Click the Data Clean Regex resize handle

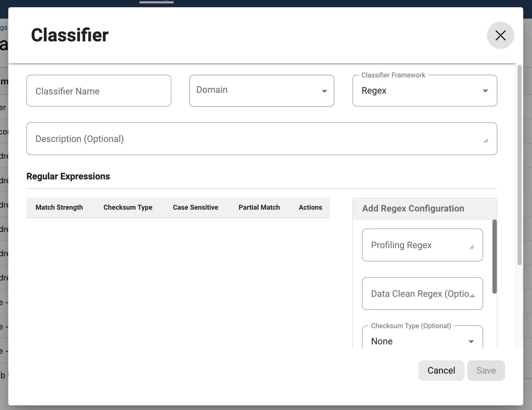472,296
